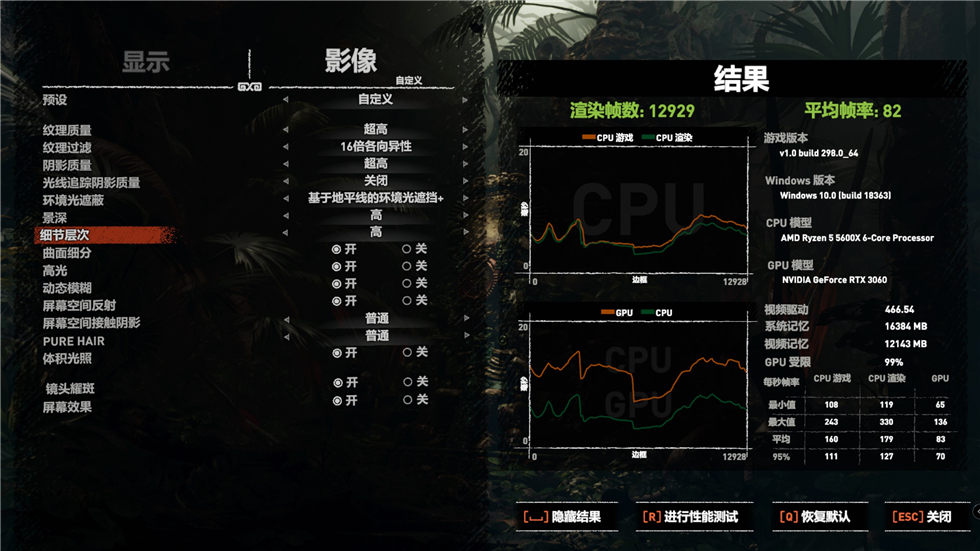The image size is (980, 551).
Task: Click the 平均 GPU cell 83
Action: [941, 439]
